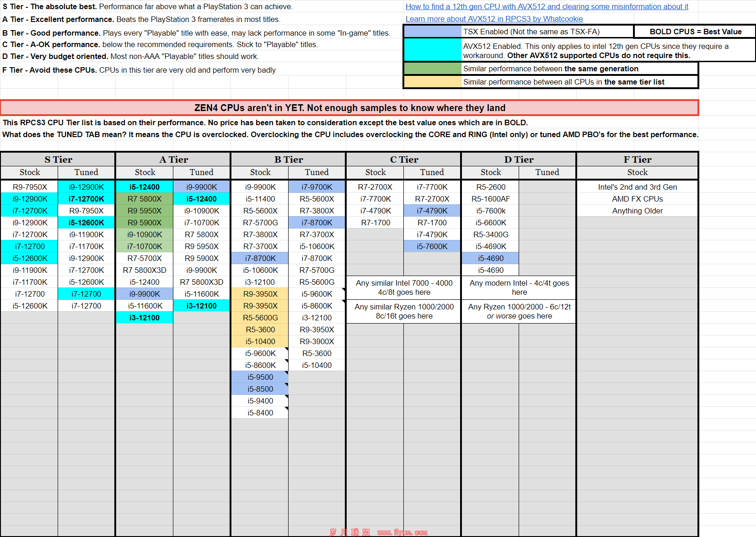Click the B Tier header cell
756x537 pixels.
coord(289,160)
